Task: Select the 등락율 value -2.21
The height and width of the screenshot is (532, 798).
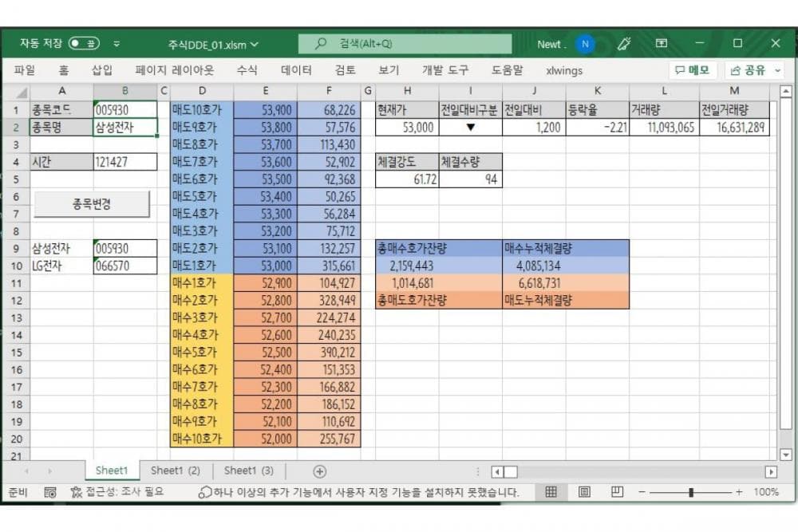Action: pyautogui.click(x=598, y=127)
